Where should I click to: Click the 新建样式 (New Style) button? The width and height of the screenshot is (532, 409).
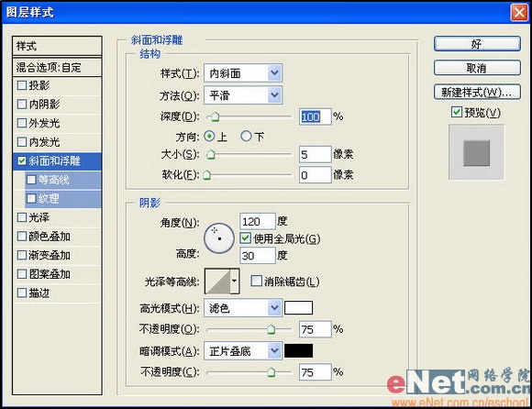coord(477,92)
